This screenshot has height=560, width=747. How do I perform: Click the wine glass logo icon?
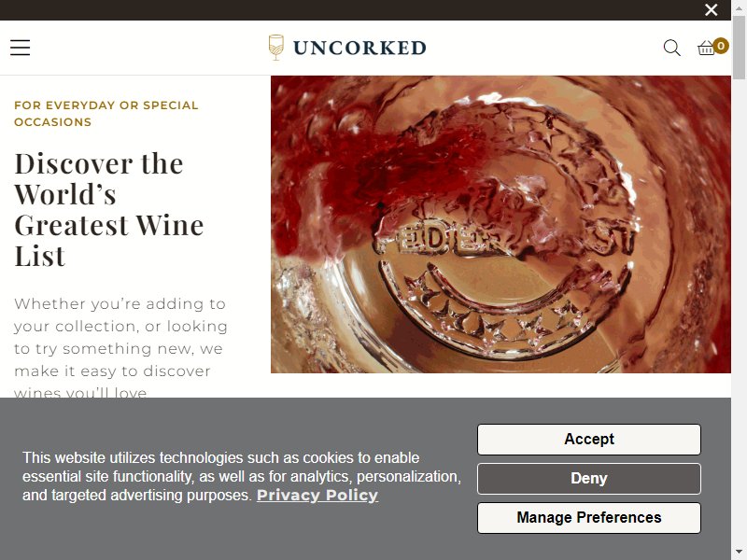275,48
